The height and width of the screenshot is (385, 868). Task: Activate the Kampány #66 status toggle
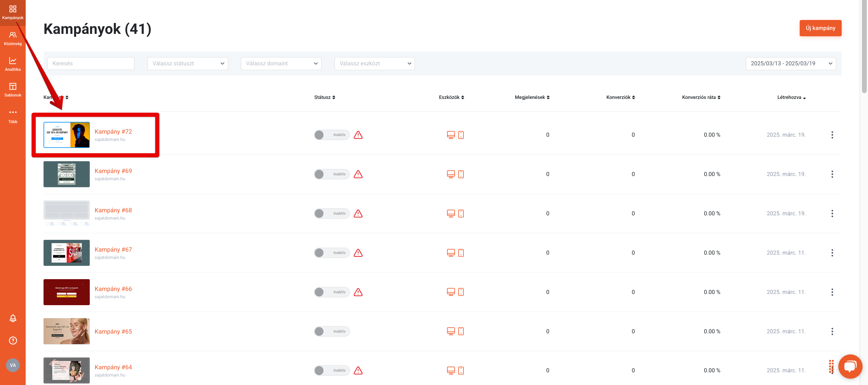[x=332, y=292]
